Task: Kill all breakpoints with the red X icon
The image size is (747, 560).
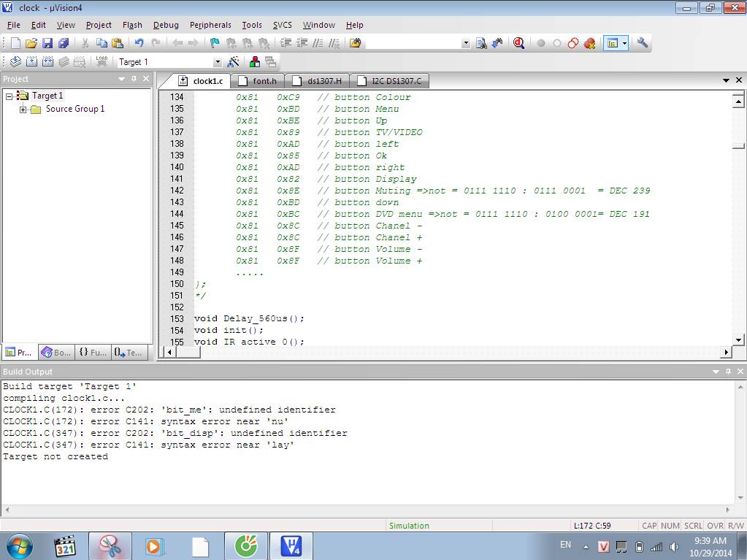Action: pos(590,43)
